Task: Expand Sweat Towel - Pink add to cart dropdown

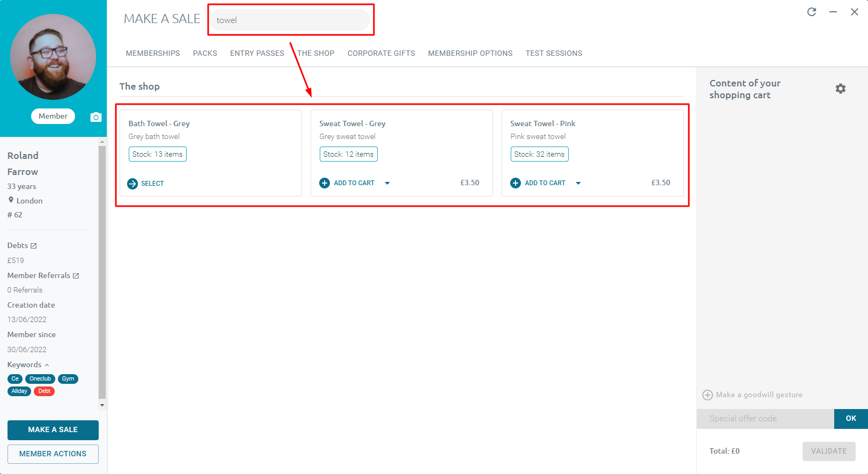Action: 578,183
